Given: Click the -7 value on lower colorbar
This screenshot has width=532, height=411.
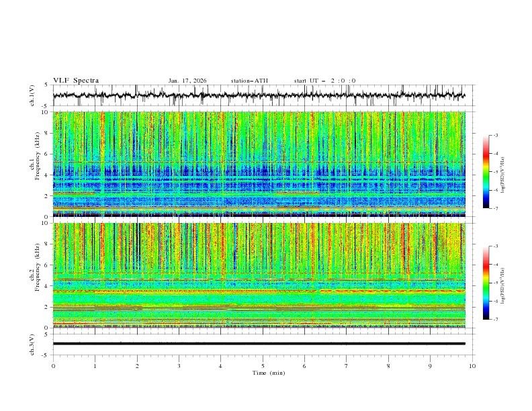Looking at the screenshot, I should 495,320.
